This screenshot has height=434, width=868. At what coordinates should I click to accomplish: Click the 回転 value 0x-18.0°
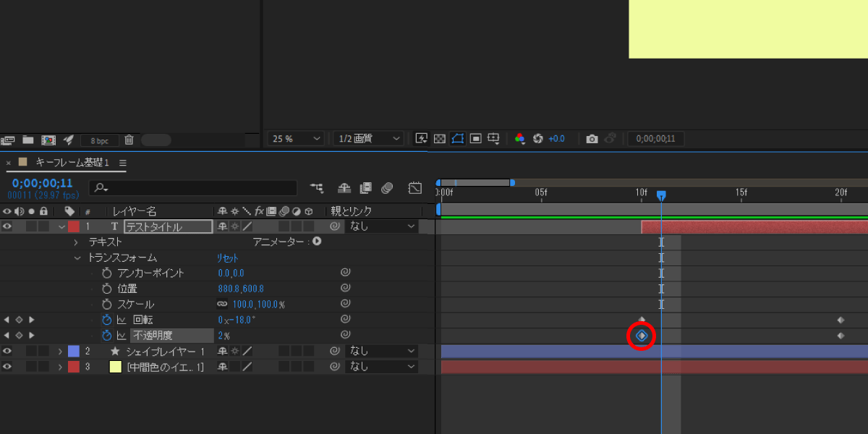click(237, 320)
